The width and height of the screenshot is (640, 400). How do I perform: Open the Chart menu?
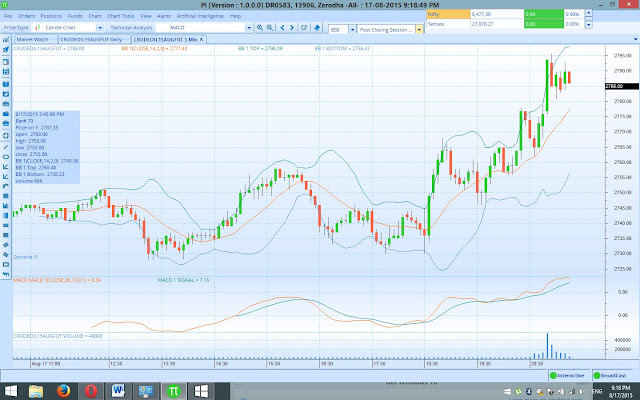click(95, 16)
